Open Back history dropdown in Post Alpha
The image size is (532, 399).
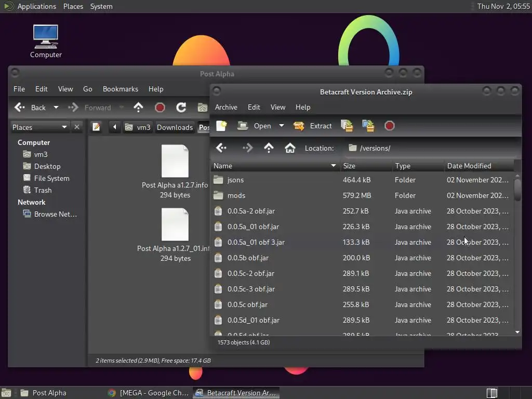(x=56, y=108)
